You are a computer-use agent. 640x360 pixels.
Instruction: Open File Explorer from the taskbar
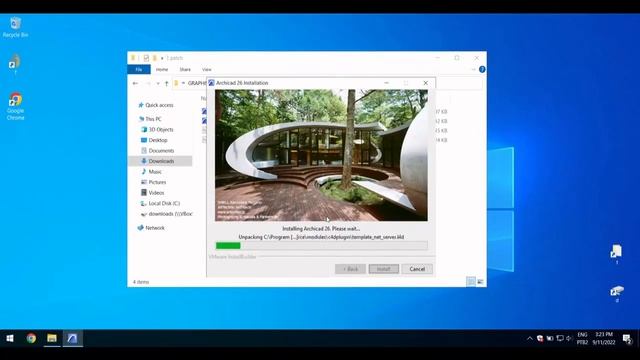[x=52, y=338]
